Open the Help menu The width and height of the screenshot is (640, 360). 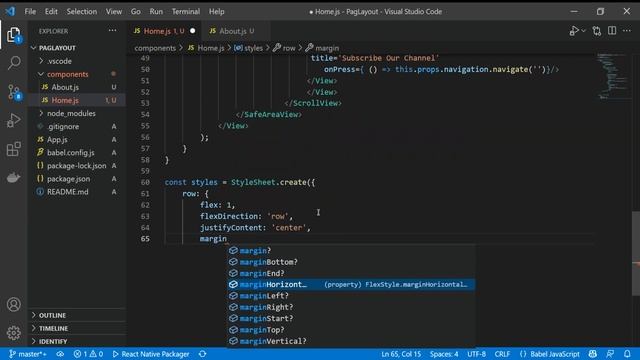[217, 11]
